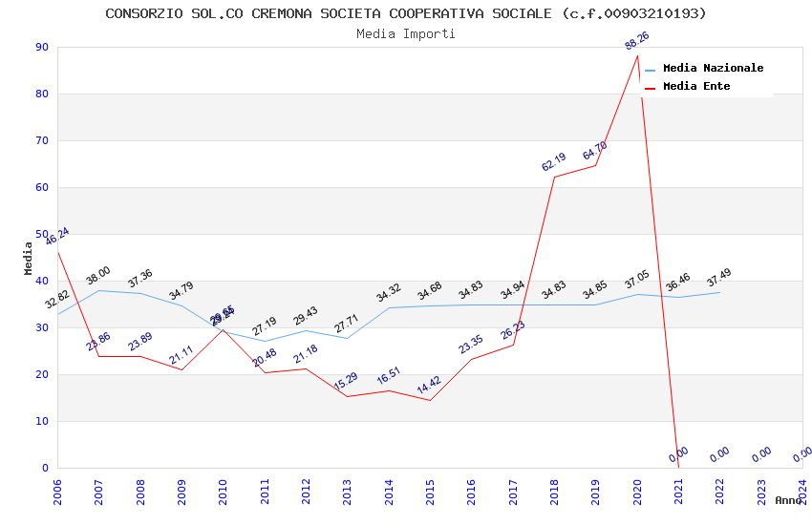Click the 2011 year label
This screenshot has width=812, height=525.
[265, 492]
